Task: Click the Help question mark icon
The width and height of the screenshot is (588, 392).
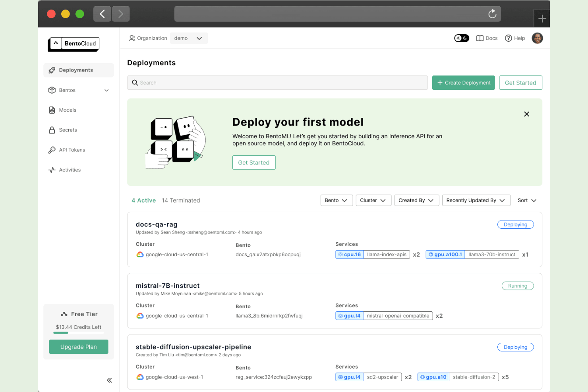Action: pyautogui.click(x=508, y=38)
